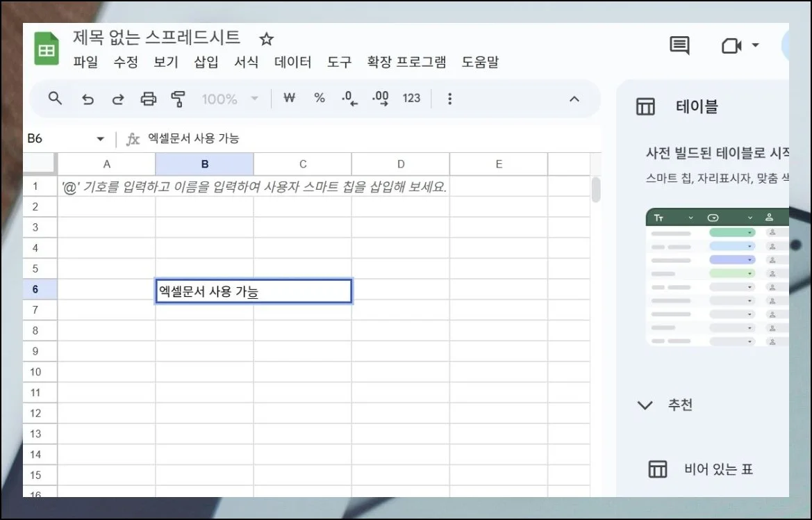Collapse the toolbar with the chevron

tap(574, 99)
